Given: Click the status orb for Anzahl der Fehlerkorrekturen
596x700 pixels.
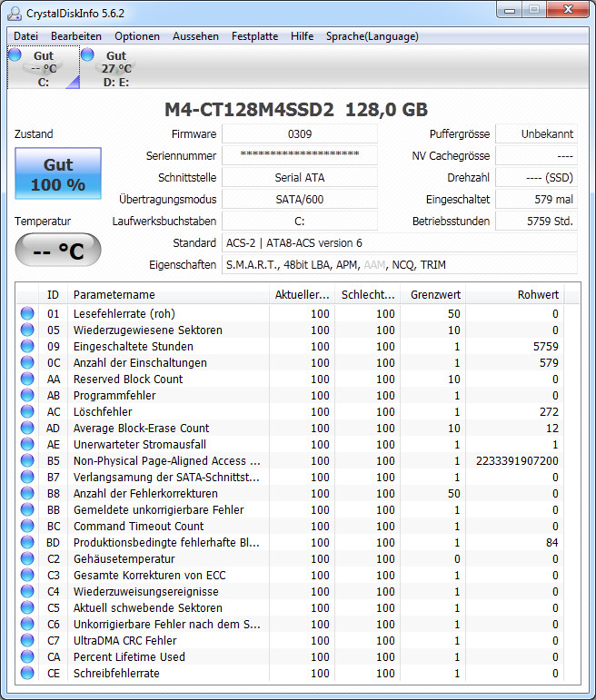Looking at the screenshot, I should point(27,493).
